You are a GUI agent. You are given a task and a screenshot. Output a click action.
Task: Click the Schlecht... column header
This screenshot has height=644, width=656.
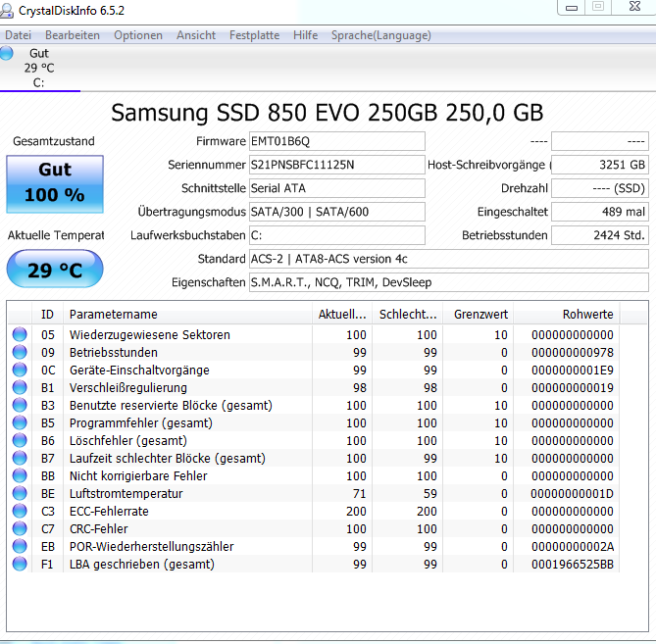point(408,314)
